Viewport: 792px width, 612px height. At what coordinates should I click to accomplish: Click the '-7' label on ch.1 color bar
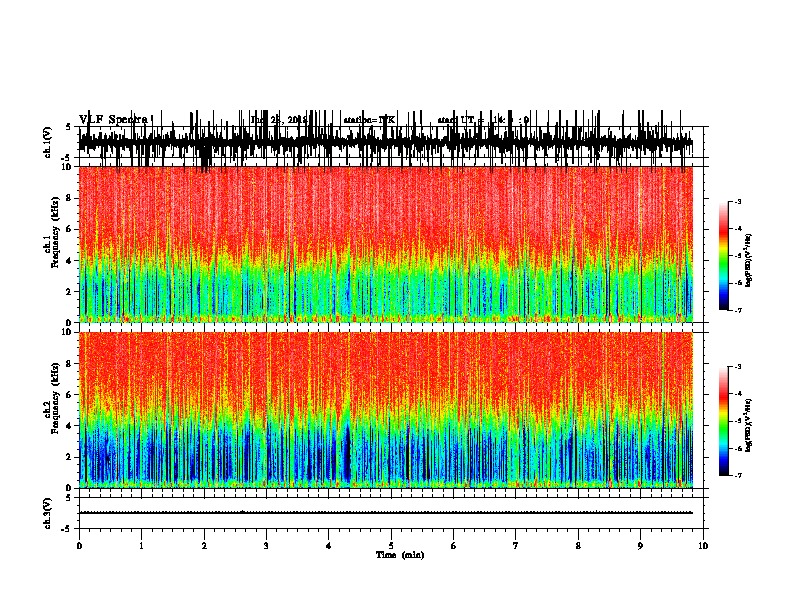tap(737, 310)
